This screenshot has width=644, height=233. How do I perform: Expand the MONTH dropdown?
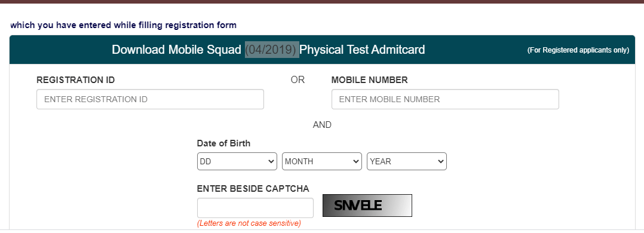tap(322, 161)
